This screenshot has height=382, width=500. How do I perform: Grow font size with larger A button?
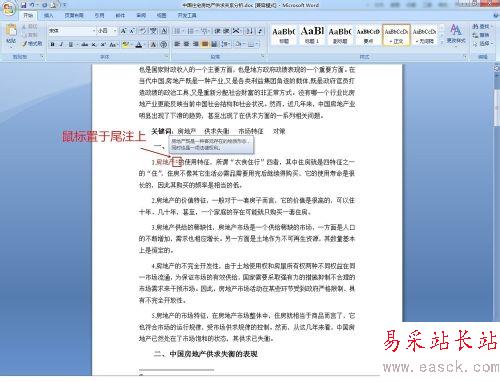(123, 31)
